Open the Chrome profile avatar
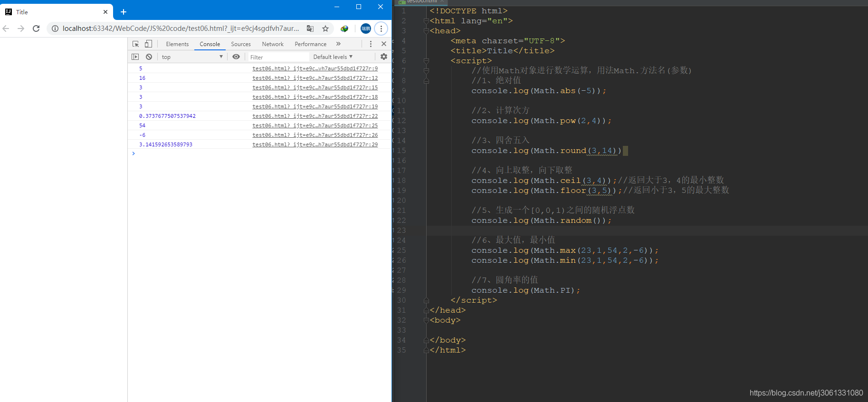 [x=366, y=29]
